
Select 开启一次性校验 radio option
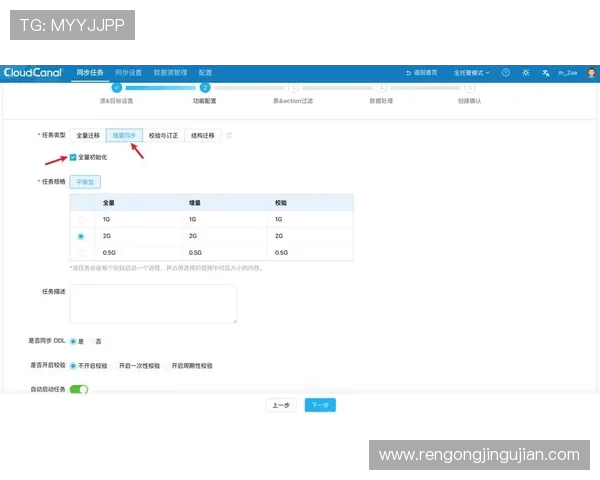(117, 366)
